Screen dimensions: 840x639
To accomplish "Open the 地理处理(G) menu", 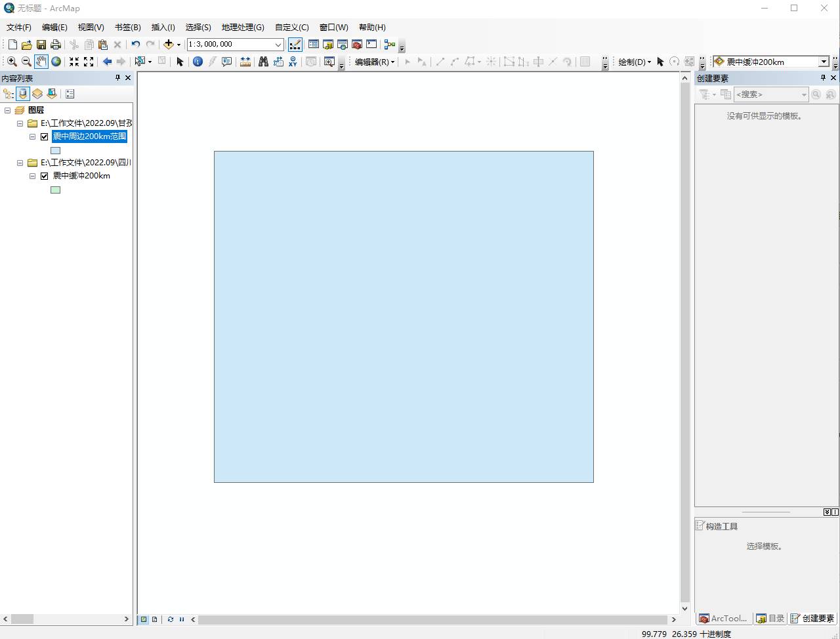I will (x=242, y=27).
